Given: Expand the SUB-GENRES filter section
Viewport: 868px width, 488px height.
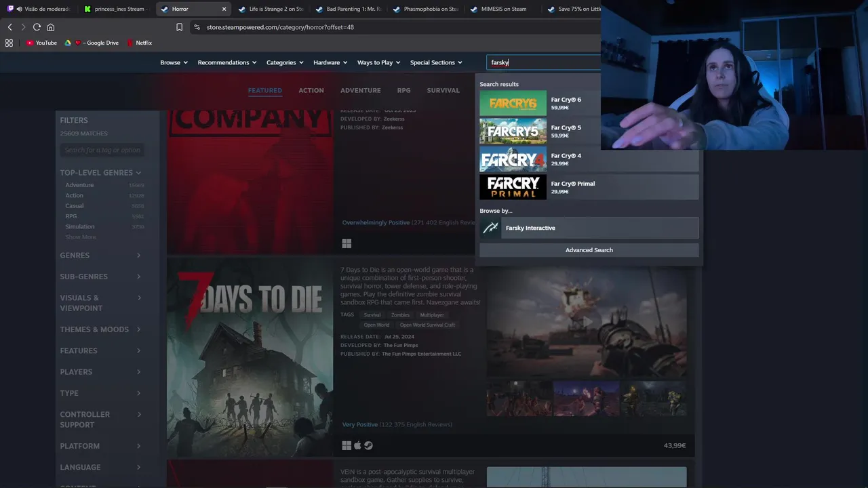Looking at the screenshot, I should coord(100,277).
